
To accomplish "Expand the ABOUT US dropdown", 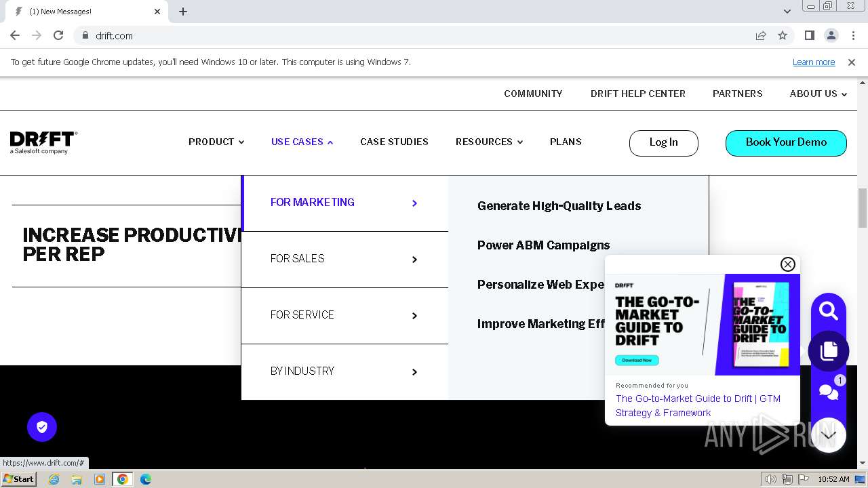I will pyautogui.click(x=818, y=94).
